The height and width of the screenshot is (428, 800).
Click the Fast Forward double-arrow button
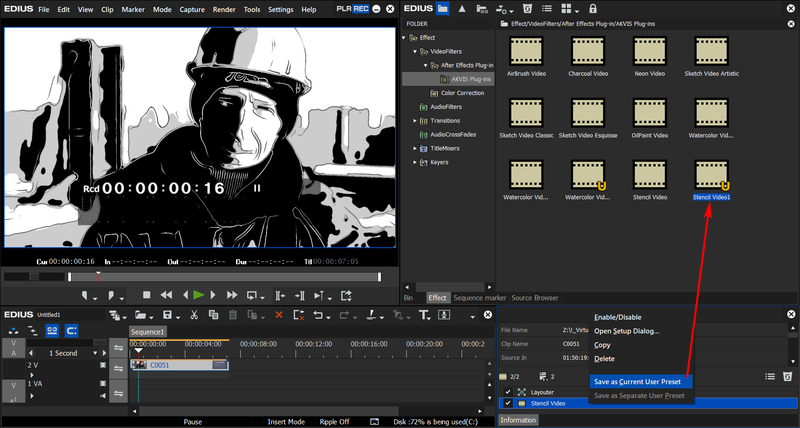tap(232, 295)
